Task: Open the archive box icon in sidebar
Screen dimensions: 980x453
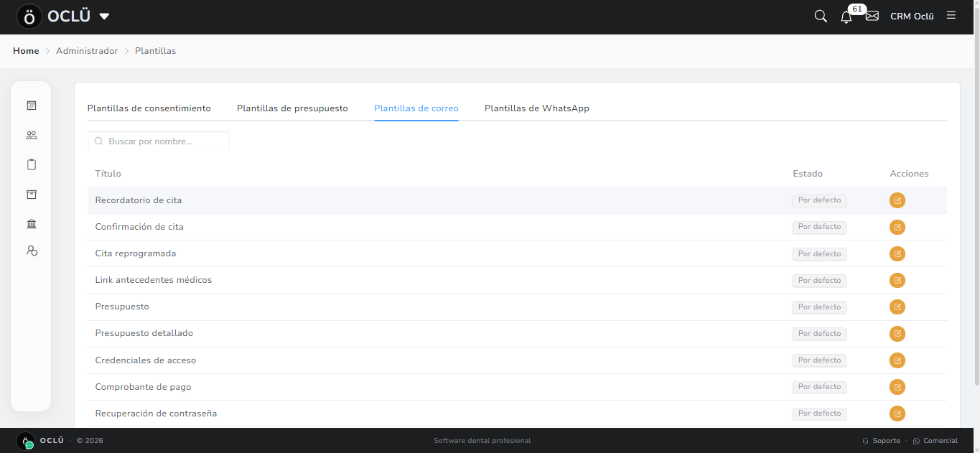Action: pos(31,195)
